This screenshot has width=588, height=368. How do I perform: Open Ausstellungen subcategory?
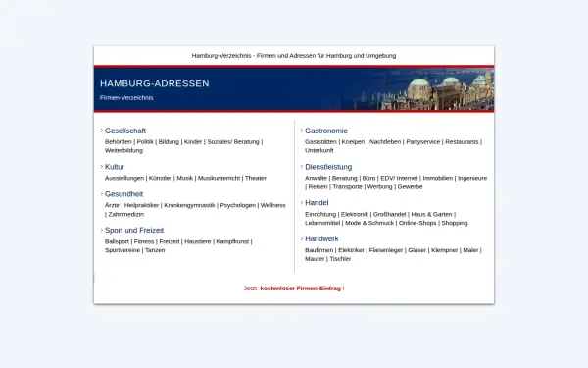(x=124, y=178)
